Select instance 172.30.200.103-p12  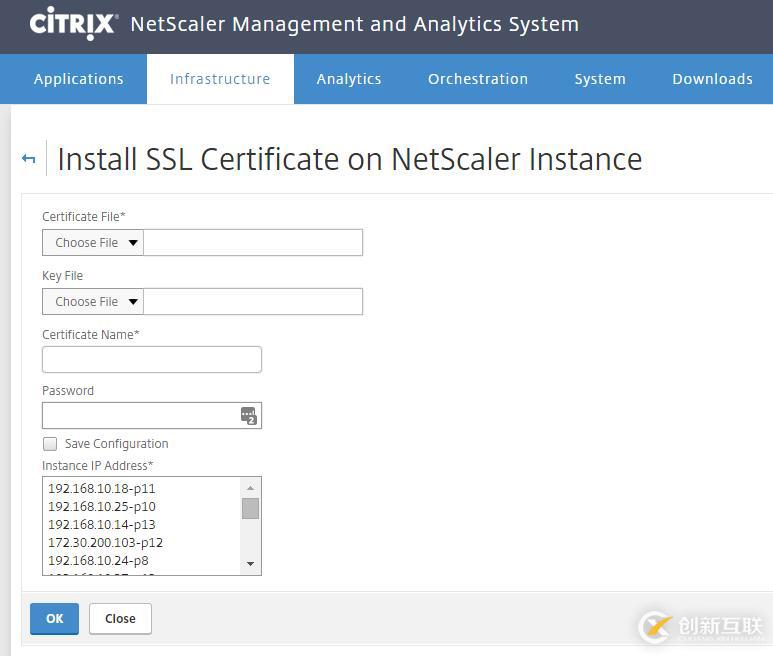click(x=141, y=543)
